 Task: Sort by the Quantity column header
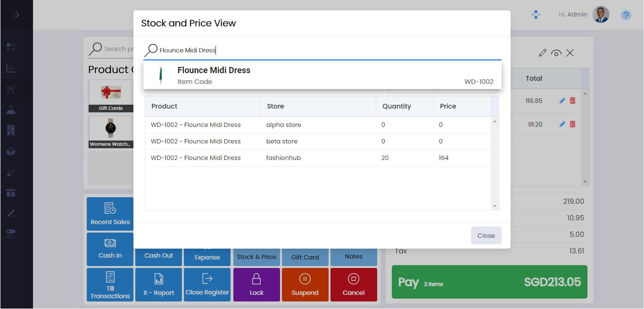(x=396, y=106)
